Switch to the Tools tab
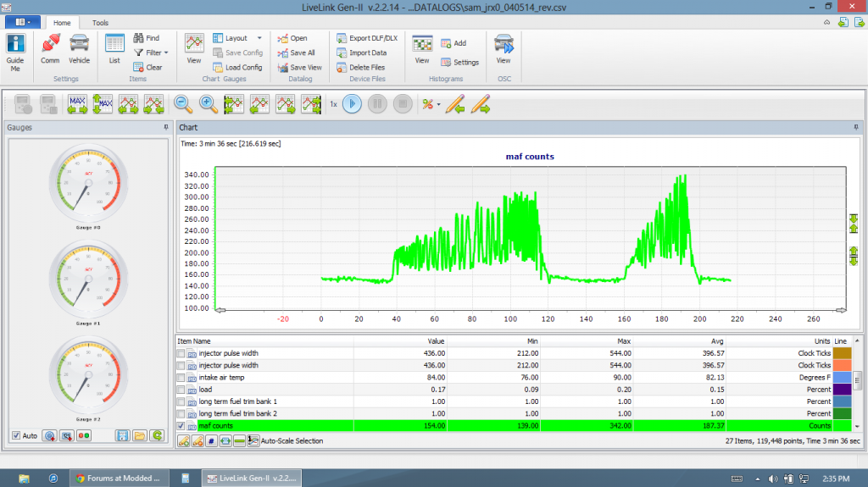 click(100, 23)
